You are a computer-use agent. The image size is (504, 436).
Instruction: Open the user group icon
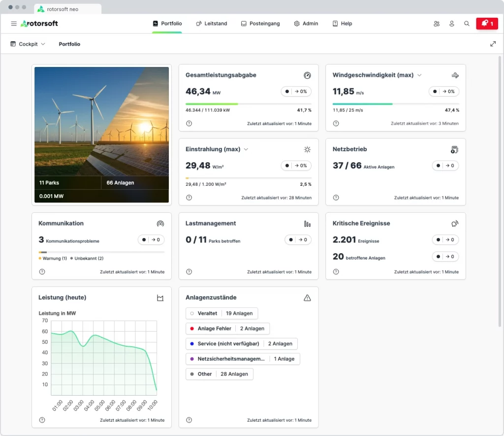437,24
